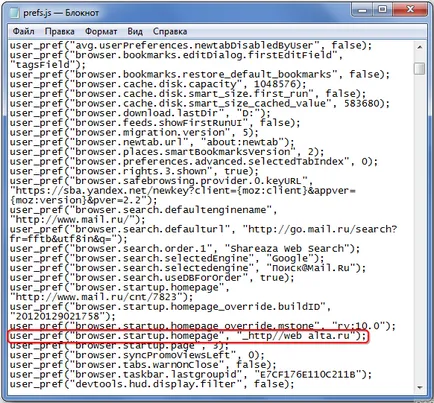Click the migration.version line
434x403 pixels.
point(134,132)
